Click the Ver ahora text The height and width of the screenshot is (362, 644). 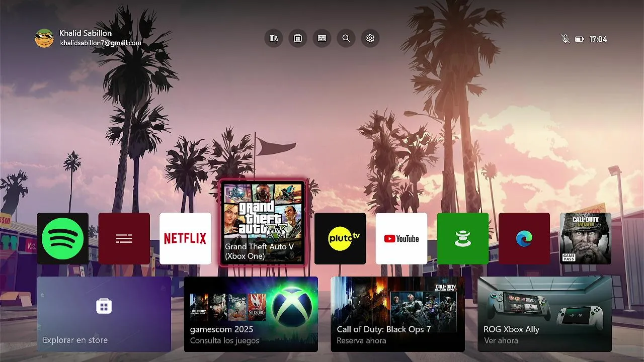(x=501, y=340)
